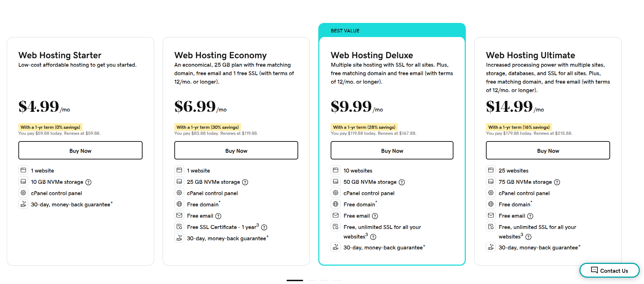Click the envelope icon next to Free email on Economy

pos(179,215)
